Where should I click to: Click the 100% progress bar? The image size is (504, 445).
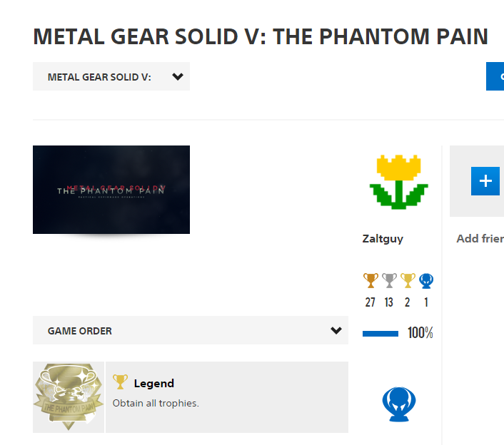[x=380, y=333]
